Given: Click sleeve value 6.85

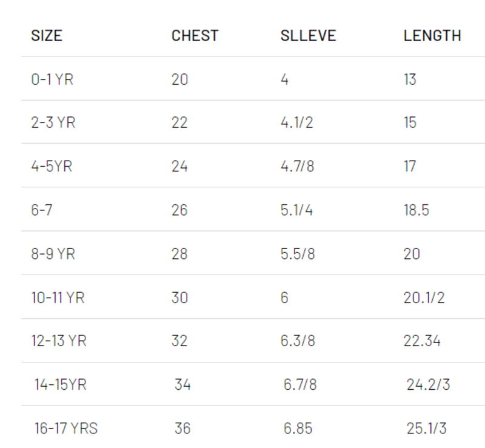Looking at the screenshot, I should (x=298, y=429).
